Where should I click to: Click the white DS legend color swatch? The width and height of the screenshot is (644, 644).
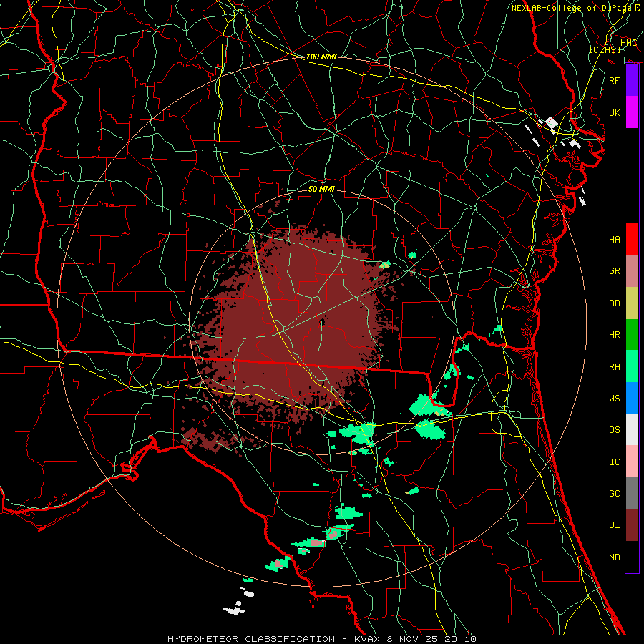click(x=632, y=429)
